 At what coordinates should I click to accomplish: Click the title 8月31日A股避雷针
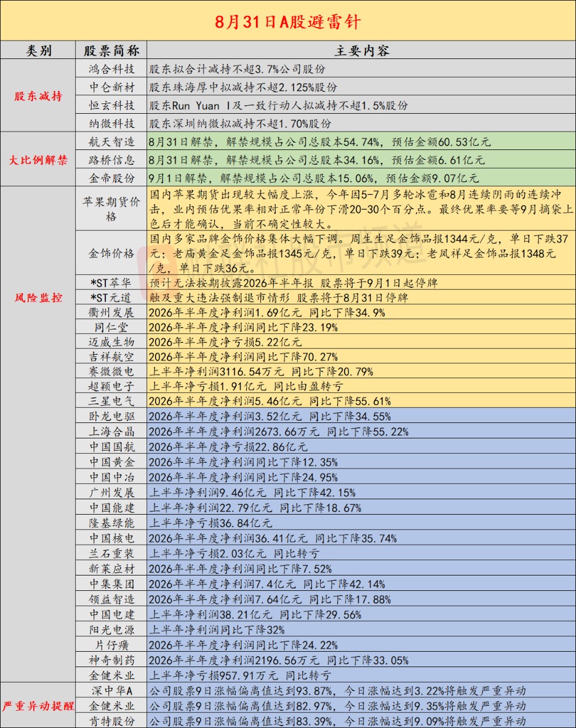[288, 22]
